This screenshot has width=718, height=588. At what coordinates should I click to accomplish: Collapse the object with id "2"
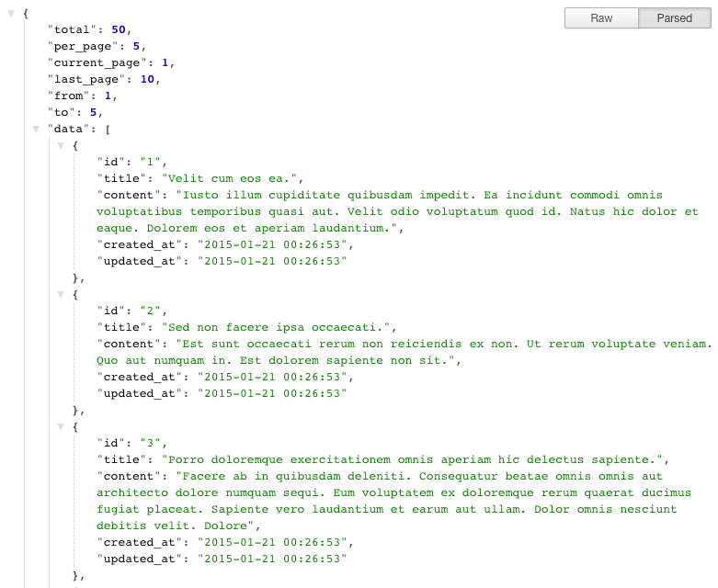pyautogui.click(x=61, y=295)
